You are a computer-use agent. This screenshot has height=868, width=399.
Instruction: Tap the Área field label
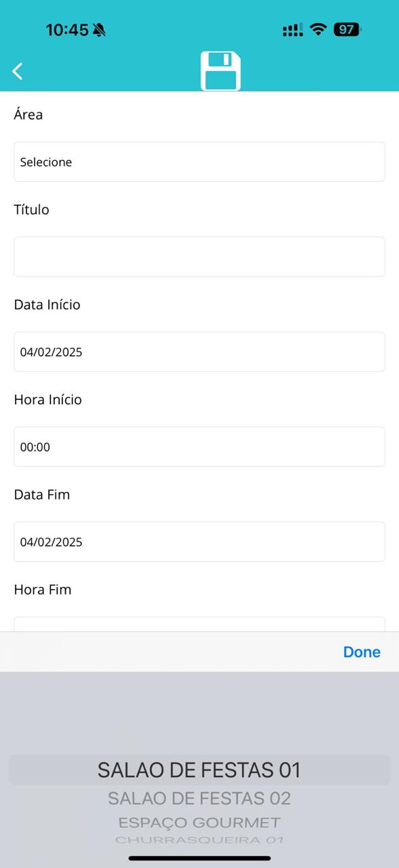28,114
